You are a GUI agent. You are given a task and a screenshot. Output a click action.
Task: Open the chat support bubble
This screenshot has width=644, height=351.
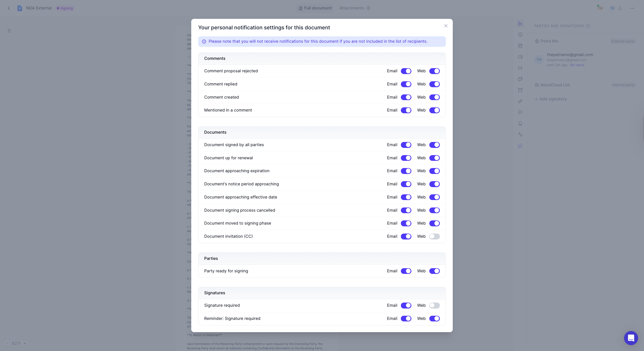pyautogui.click(x=631, y=338)
